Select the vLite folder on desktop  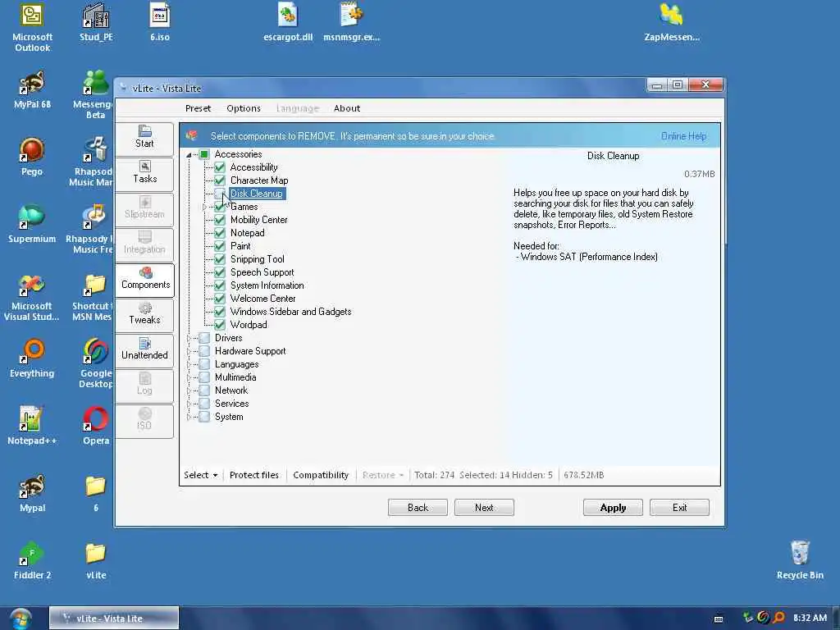click(96, 560)
